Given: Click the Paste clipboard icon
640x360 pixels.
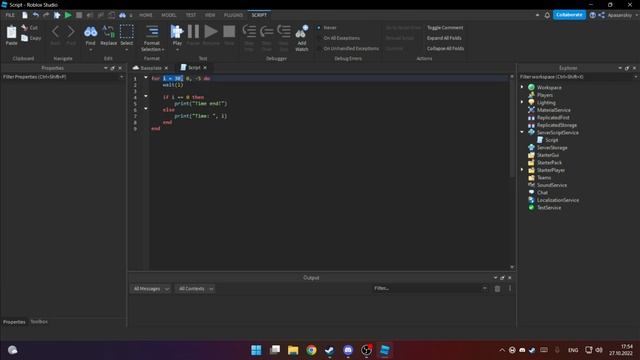Looking at the screenshot, I should [11, 32].
